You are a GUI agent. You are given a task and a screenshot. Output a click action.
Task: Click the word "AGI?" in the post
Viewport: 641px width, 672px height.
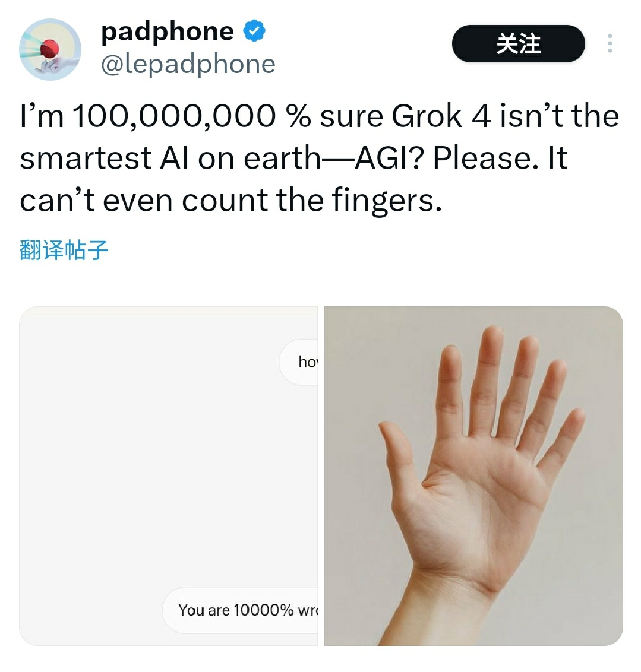pos(389,158)
